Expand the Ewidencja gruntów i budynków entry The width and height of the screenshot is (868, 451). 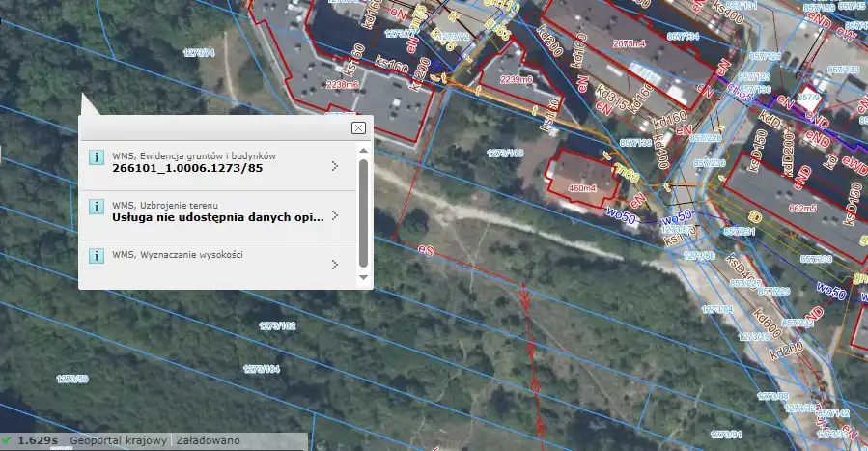point(334,166)
